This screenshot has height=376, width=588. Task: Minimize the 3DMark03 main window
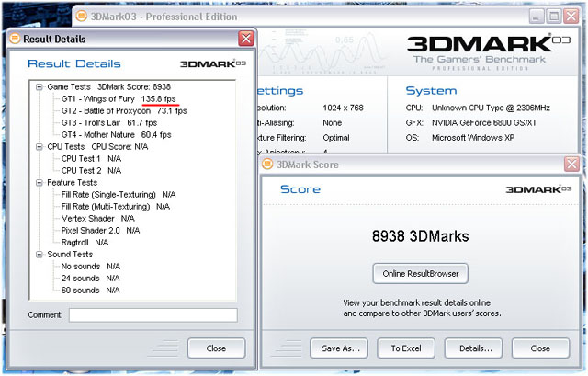point(533,16)
